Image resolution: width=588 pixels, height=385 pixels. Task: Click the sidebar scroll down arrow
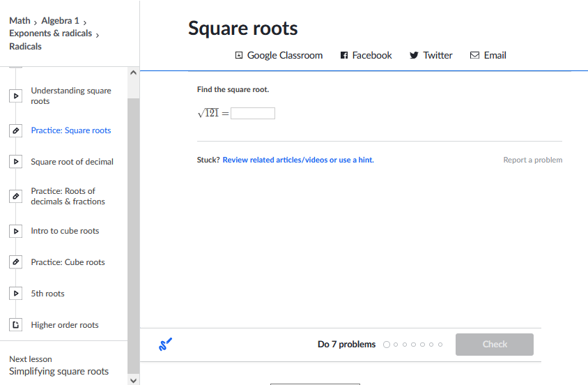[133, 381]
